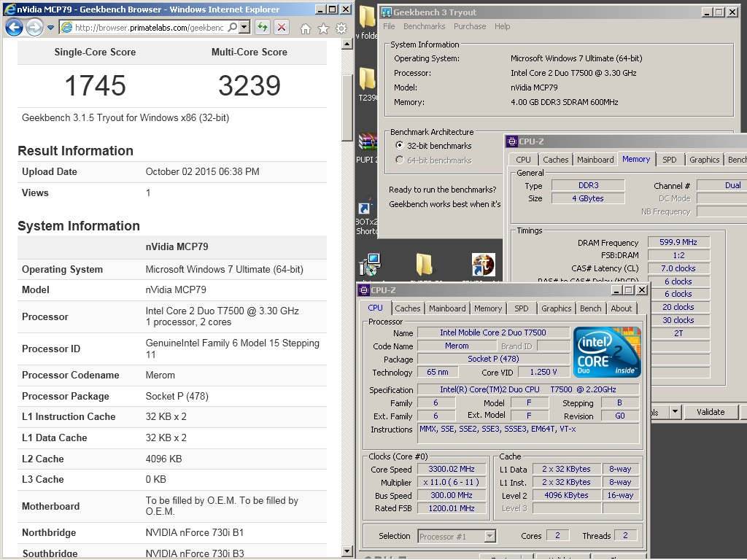747x560 pixels.
Task: Click the red X stop loading icon
Action: click(282, 27)
